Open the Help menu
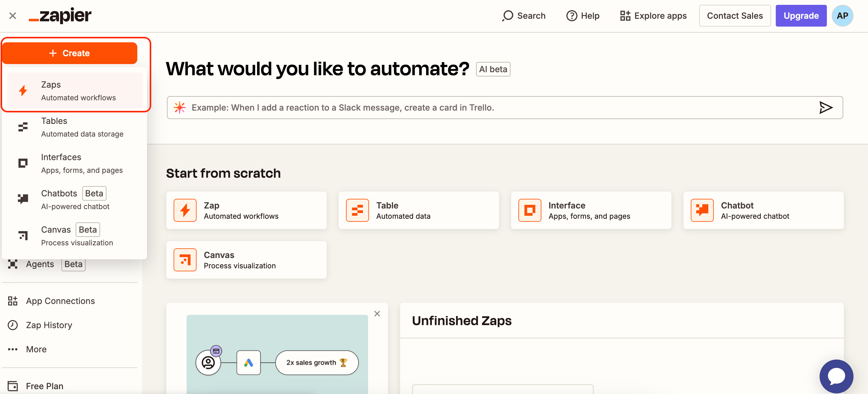The image size is (868, 394). tap(583, 16)
